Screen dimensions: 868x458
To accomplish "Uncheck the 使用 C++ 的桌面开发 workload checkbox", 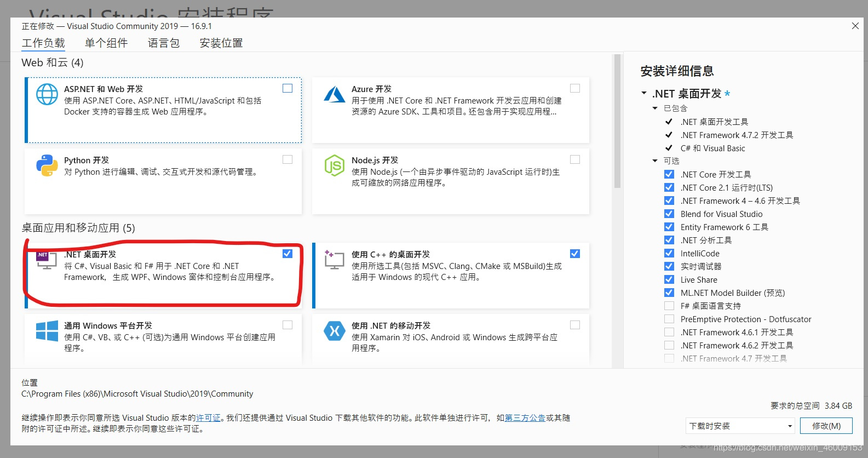I will tap(575, 254).
